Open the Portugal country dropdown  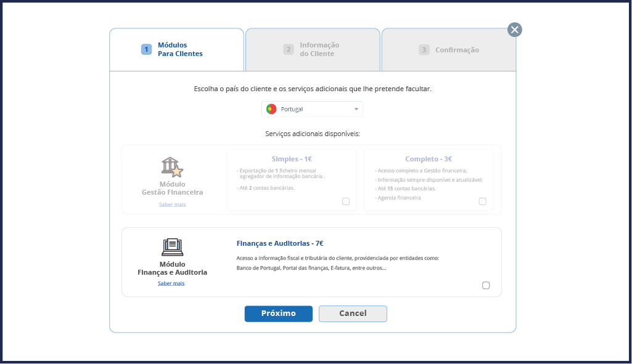coord(312,109)
